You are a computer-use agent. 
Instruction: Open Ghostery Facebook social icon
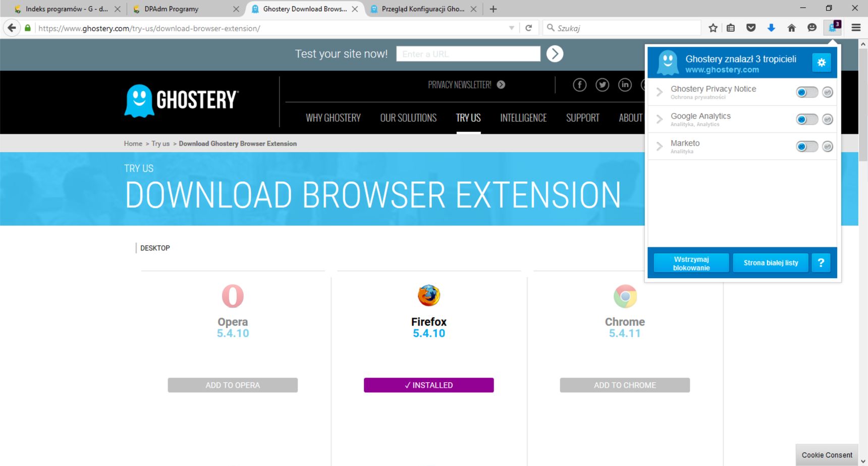[579, 85]
